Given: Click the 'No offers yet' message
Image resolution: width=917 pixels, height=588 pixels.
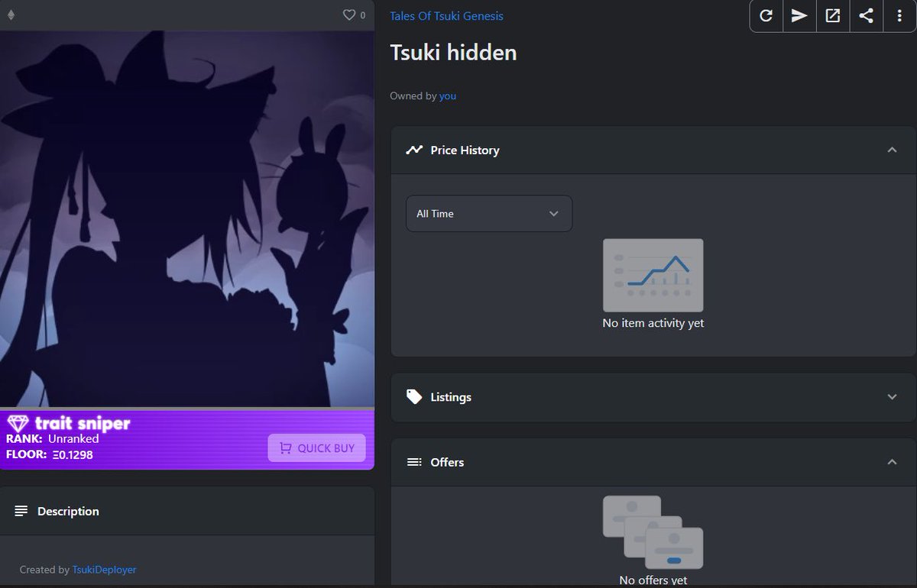Looking at the screenshot, I should 653,580.
